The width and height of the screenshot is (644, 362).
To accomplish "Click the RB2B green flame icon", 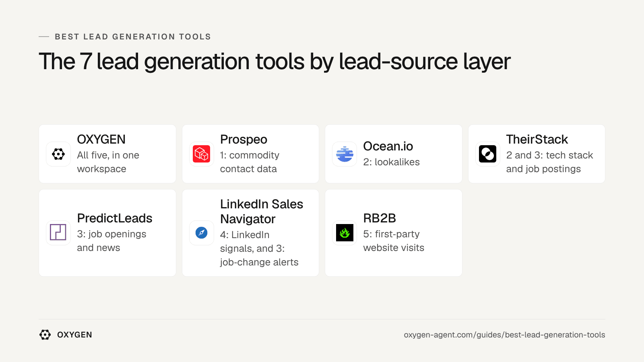I will [345, 233].
